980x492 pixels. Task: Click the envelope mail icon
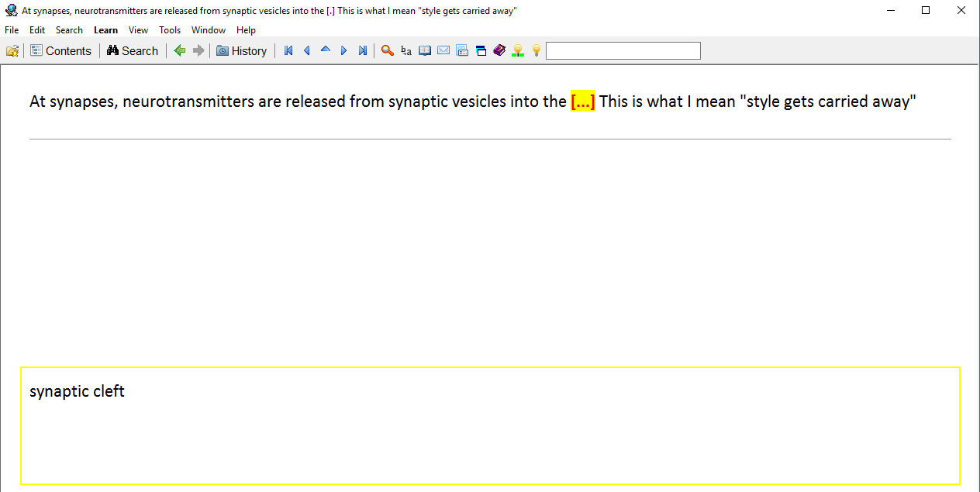tap(443, 51)
